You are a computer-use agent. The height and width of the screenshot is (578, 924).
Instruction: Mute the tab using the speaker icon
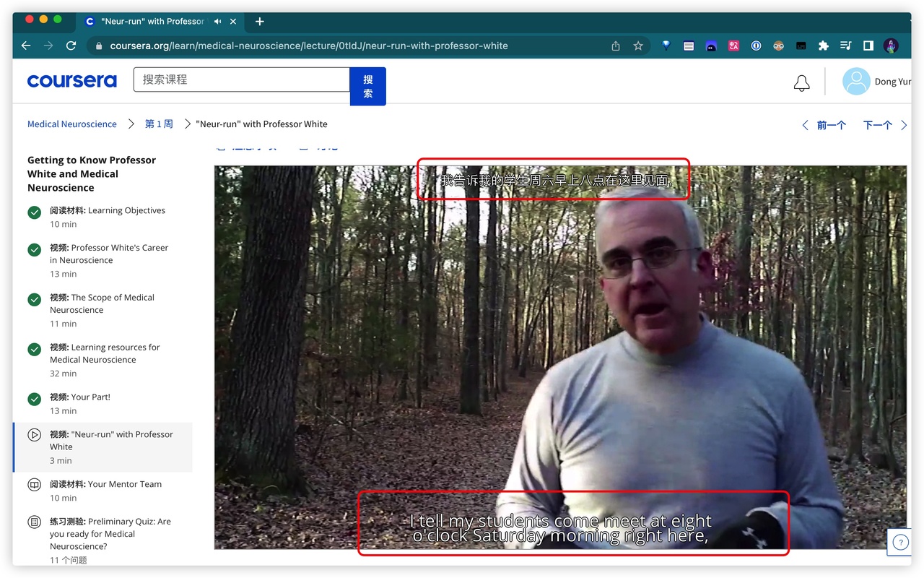click(x=218, y=22)
